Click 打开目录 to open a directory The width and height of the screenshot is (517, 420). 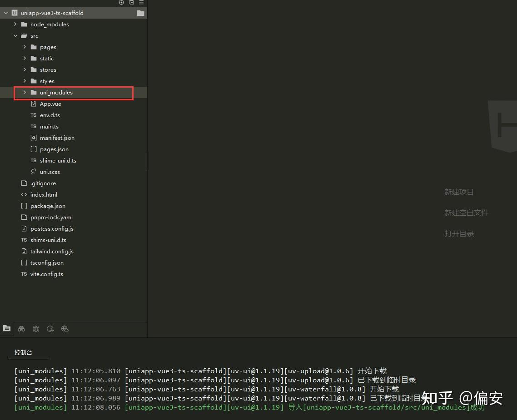point(459,233)
